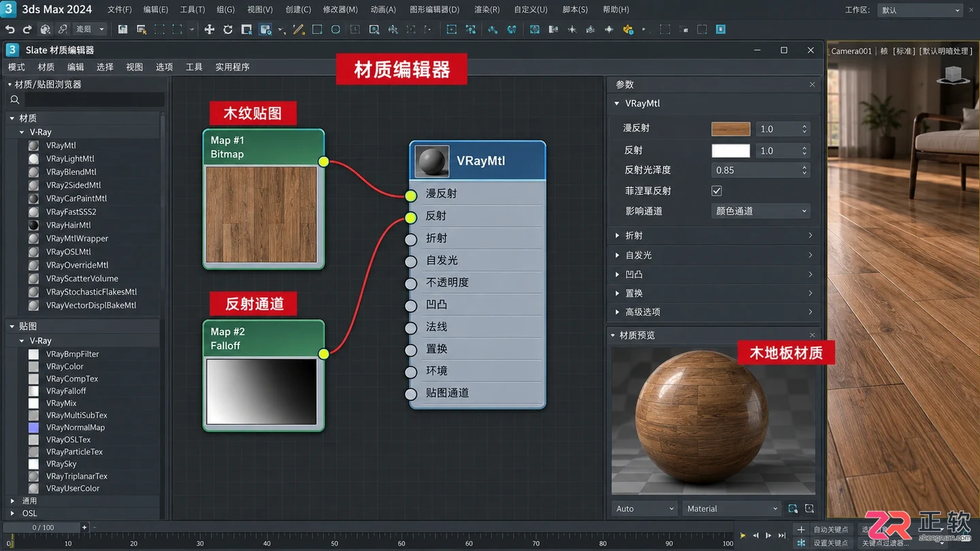Select the Map #1 Bitmap wood thumbnail
This screenshot has height=551, width=980.
(x=262, y=215)
